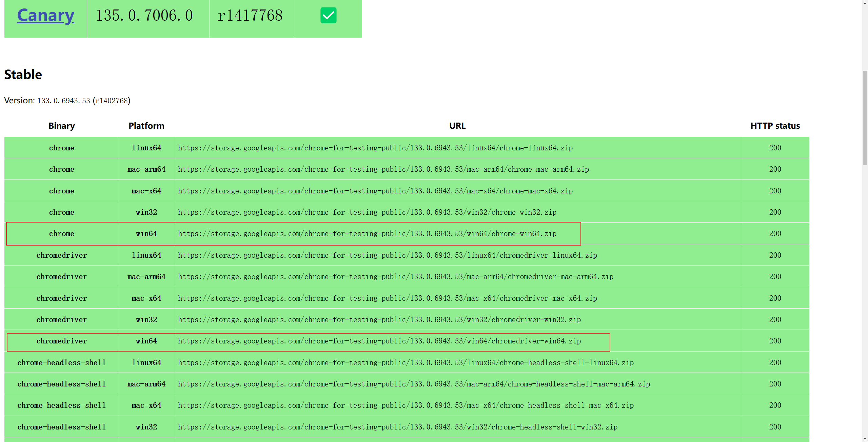The height and width of the screenshot is (442, 868).
Task: Click the Canary version number 135.0.7006.0
Action: point(144,16)
